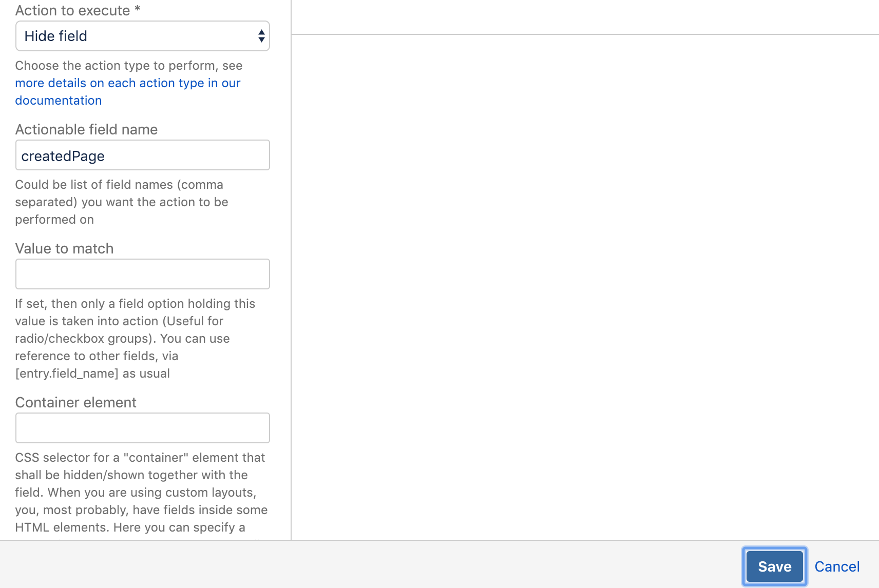Image resolution: width=879 pixels, height=588 pixels.
Task: Select the 'Value to match' label
Action: [64, 248]
